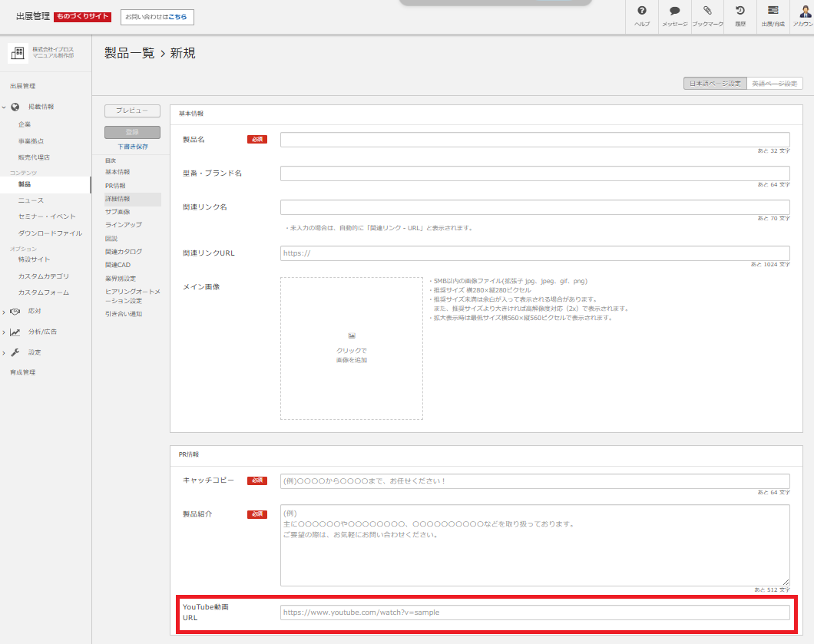Expand the 分析/広告 sidebar section

click(4, 332)
